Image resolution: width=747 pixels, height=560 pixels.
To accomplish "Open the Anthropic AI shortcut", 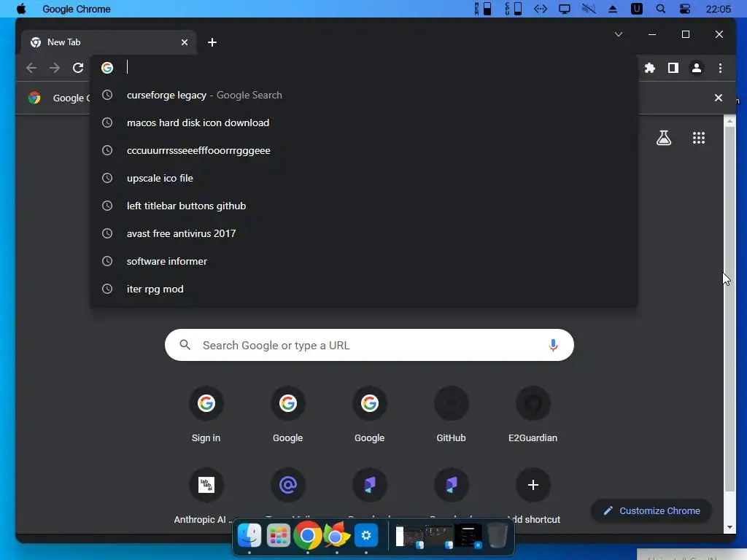I will tap(206, 497).
